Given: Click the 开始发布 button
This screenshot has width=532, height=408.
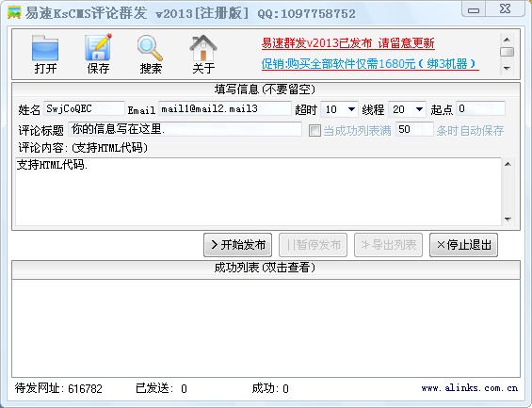Looking at the screenshot, I should click(x=238, y=245).
